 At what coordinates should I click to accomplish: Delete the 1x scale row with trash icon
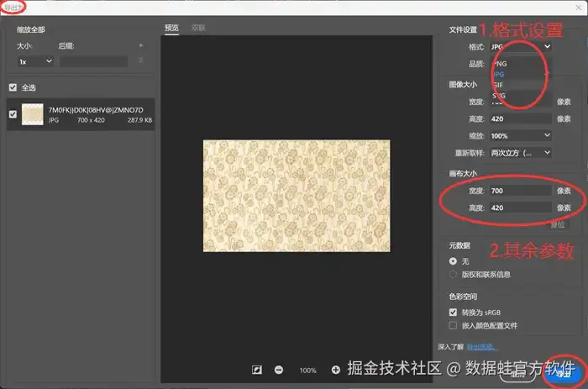[x=140, y=60]
